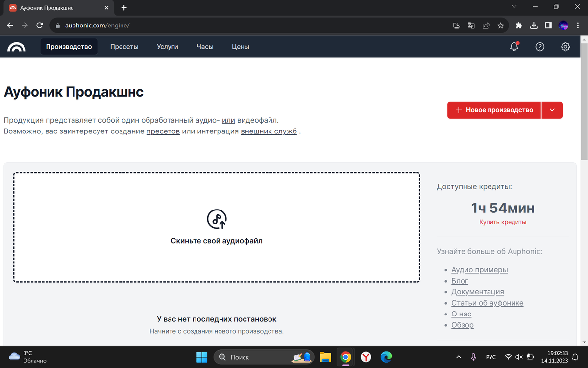This screenshot has width=588, height=368.
Task: Open the help question mark icon
Action: [539, 47]
